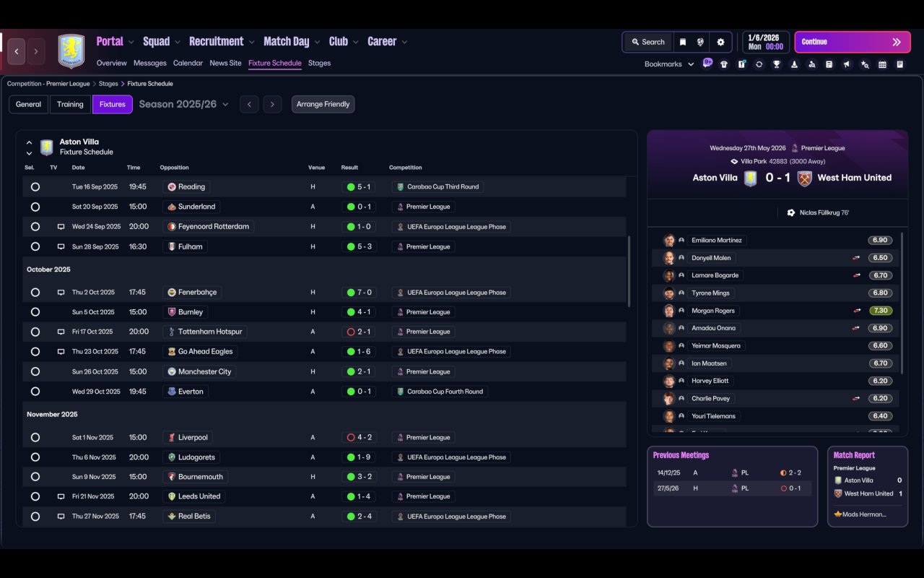Open the News Site sub-tab
The image size is (924, 578).
[x=225, y=63]
